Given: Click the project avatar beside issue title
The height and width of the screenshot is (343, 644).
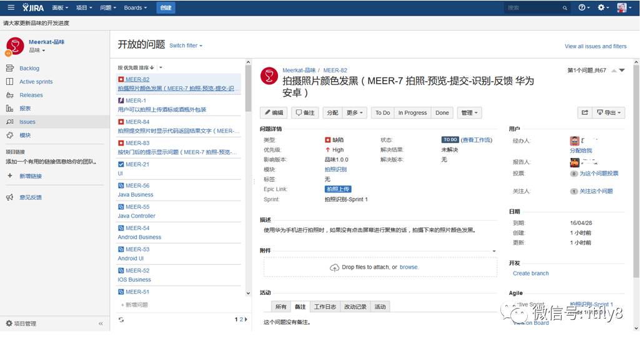Looking at the screenshot, I should coord(269,76).
